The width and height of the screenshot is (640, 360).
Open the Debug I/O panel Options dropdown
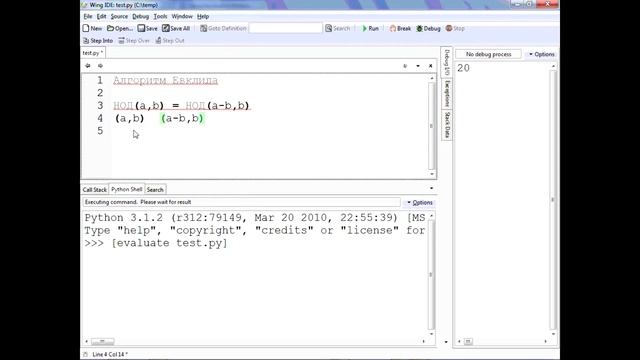542,54
